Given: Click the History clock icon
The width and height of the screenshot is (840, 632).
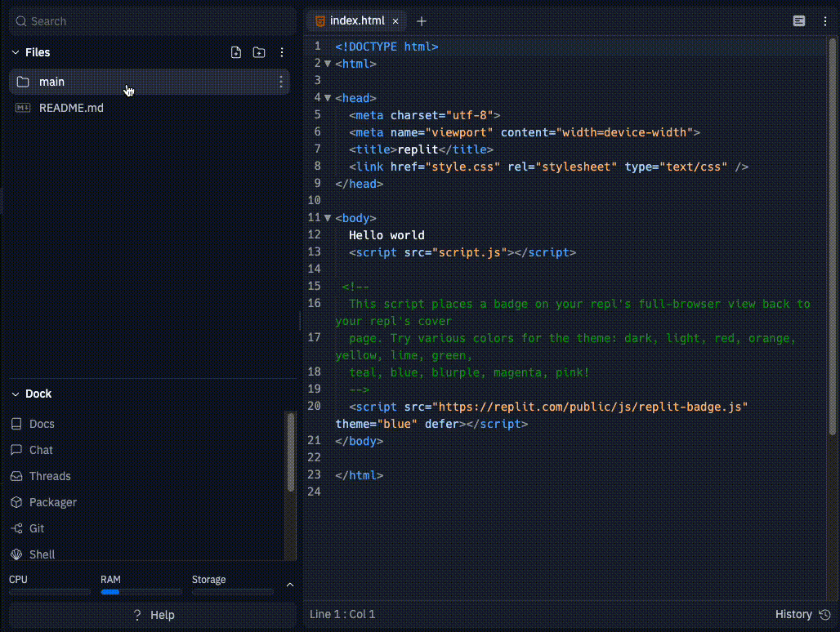Looking at the screenshot, I should click(824, 614).
